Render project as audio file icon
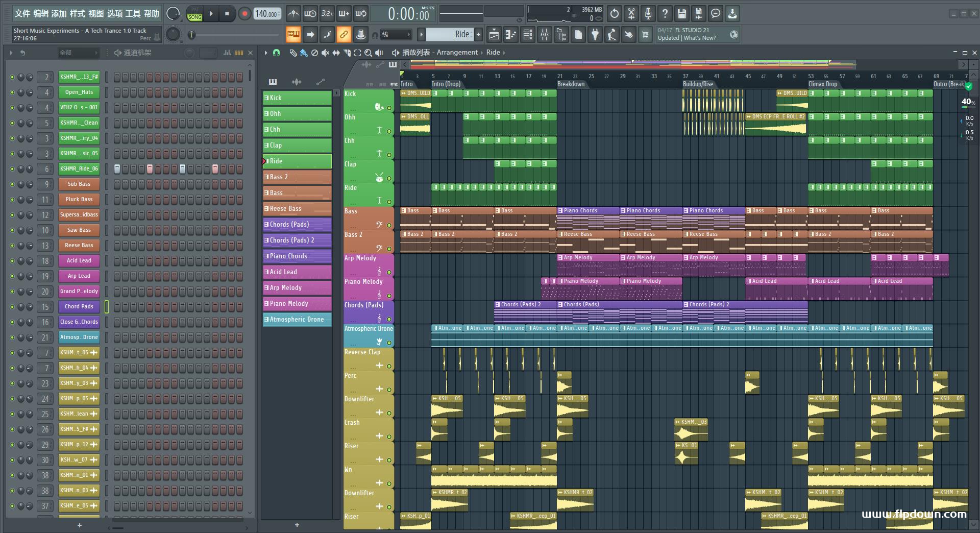This screenshot has width=980, height=533. click(699, 14)
